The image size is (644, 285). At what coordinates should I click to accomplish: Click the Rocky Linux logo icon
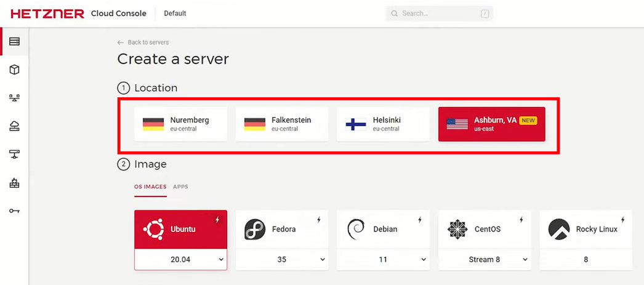pyautogui.click(x=558, y=229)
